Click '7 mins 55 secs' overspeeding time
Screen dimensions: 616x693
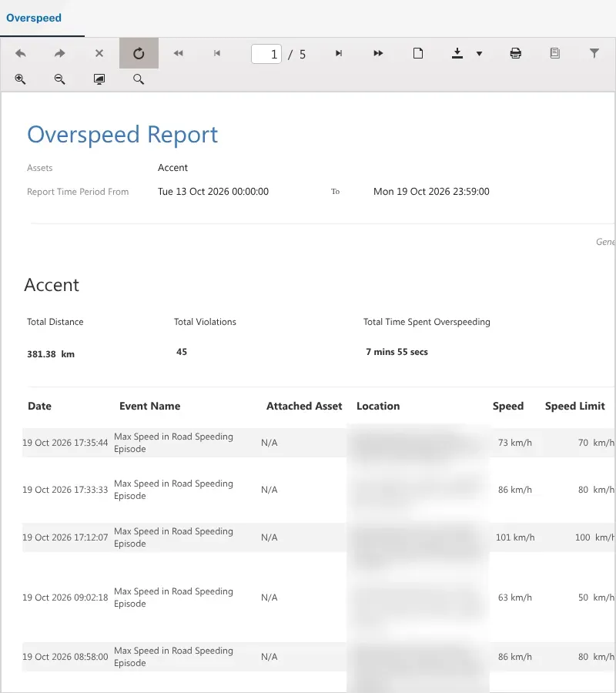tap(397, 352)
